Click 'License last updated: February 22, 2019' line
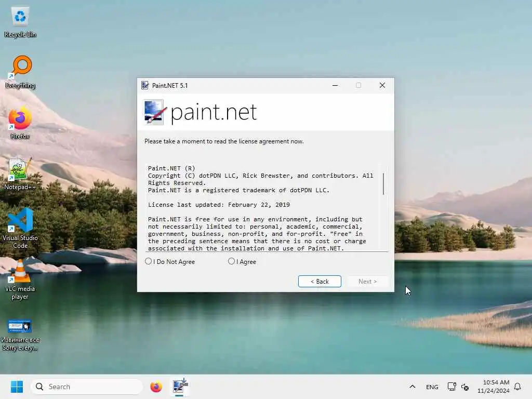 click(x=219, y=205)
